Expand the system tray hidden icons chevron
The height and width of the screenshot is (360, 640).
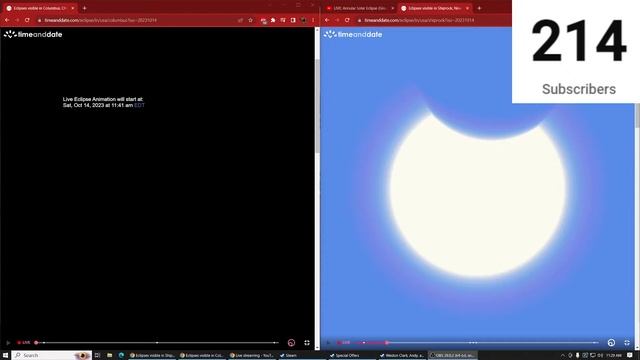tap(563, 356)
